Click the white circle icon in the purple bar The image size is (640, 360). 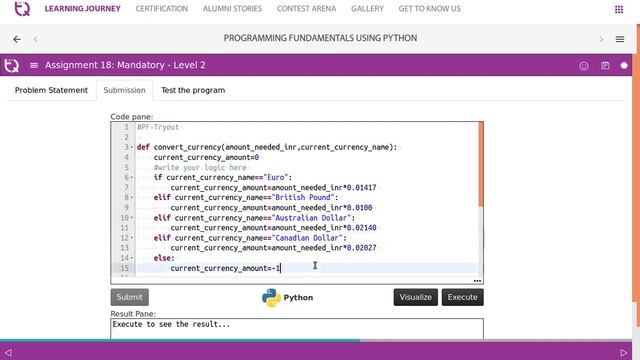(624, 65)
